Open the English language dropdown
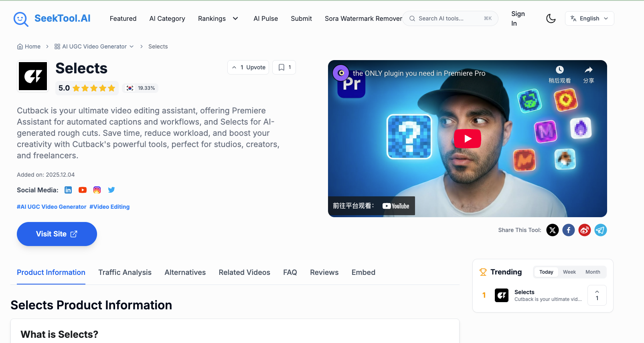The height and width of the screenshot is (343, 644). point(589,18)
